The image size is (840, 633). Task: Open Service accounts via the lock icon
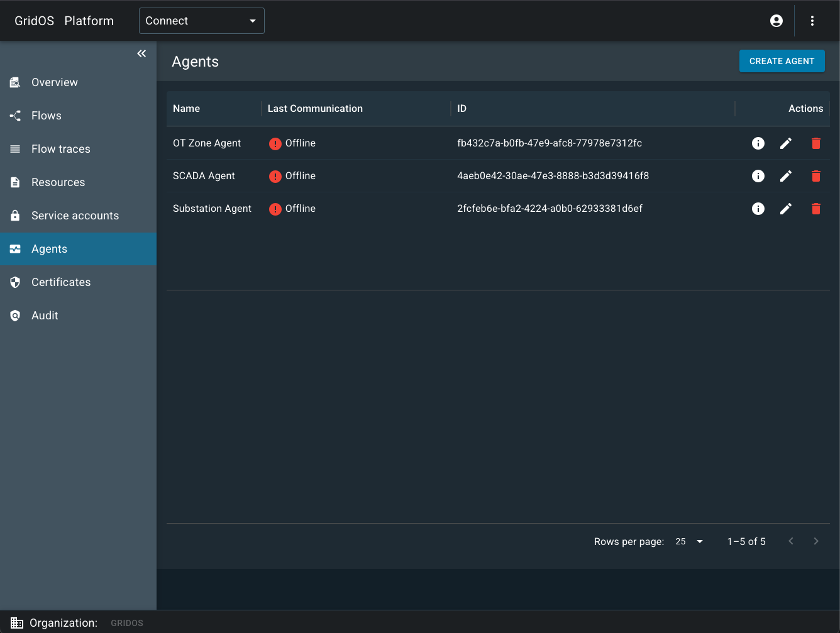click(15, 216)
